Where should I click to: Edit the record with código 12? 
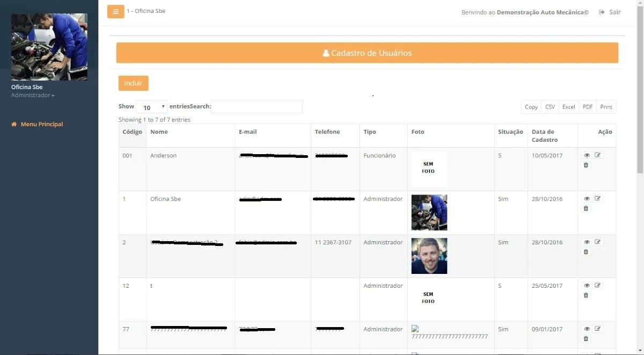tap(598, 286)
